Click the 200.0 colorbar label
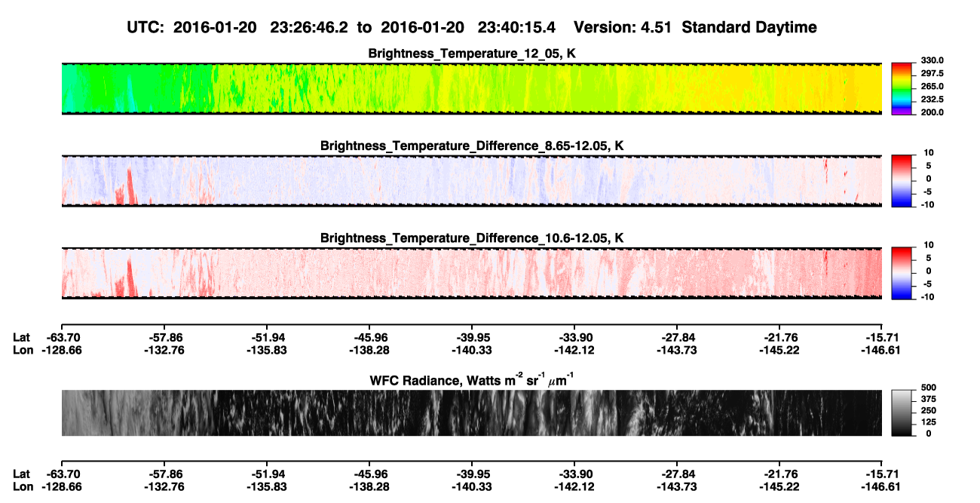Screen dimensions: 980x503 [930, 112]
